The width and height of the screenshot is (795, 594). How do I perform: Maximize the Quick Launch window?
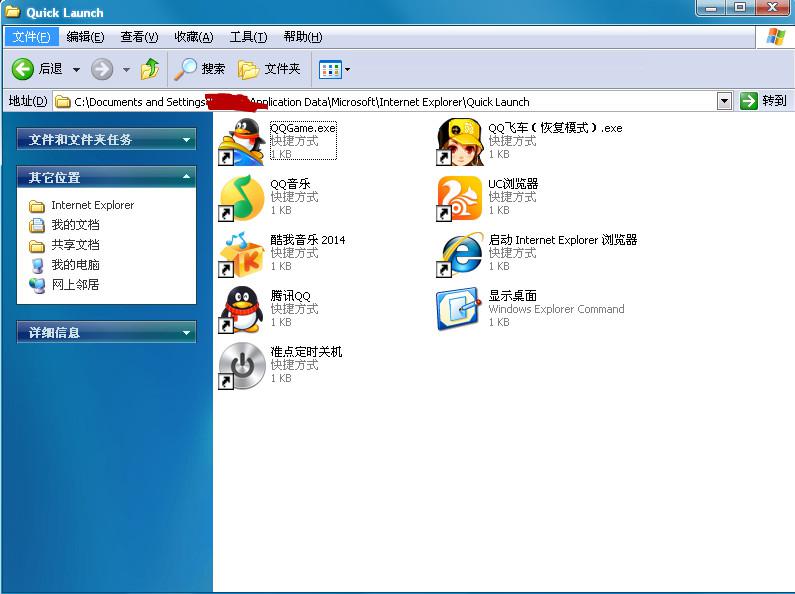[x=740, y=8]
